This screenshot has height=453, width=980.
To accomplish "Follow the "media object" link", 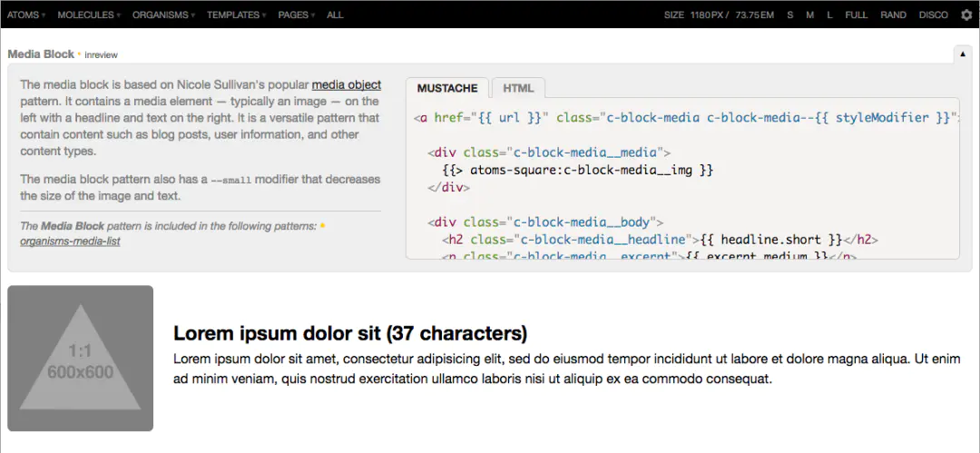I will 347,85.
